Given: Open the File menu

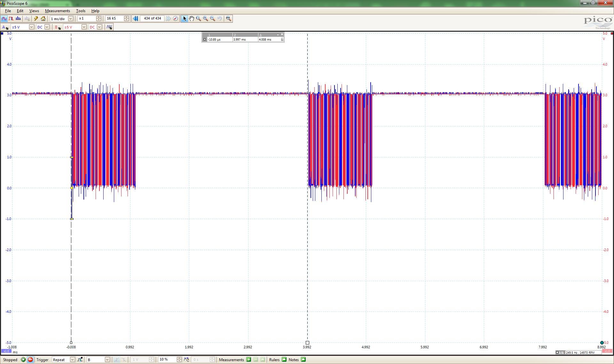Looking at the screenshot, I should [x=8, y=11].
